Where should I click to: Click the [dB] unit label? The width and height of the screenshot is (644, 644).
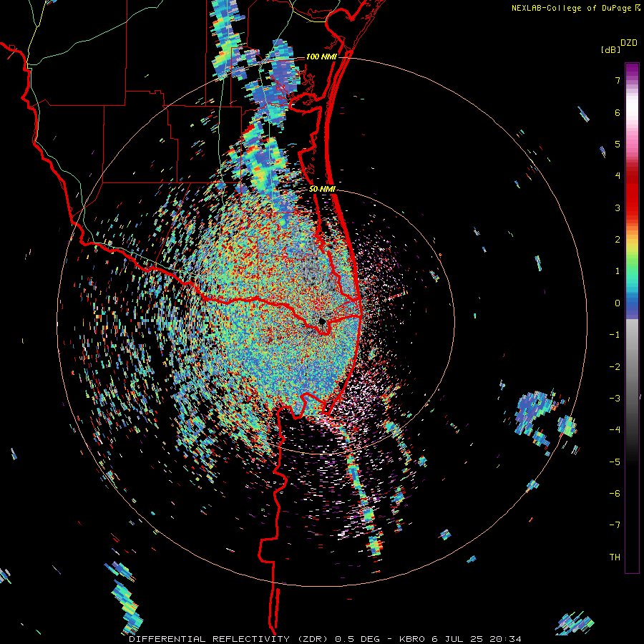tap(611, 49)
